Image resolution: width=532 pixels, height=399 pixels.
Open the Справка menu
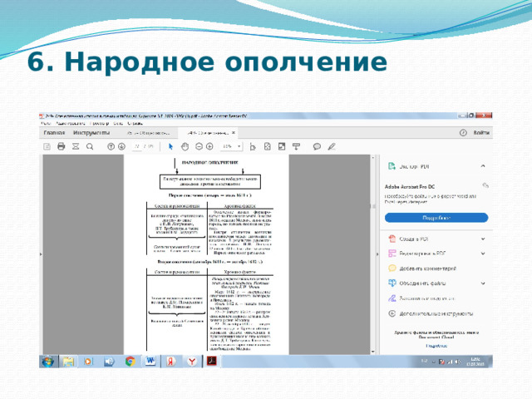[x=135, y=124]
